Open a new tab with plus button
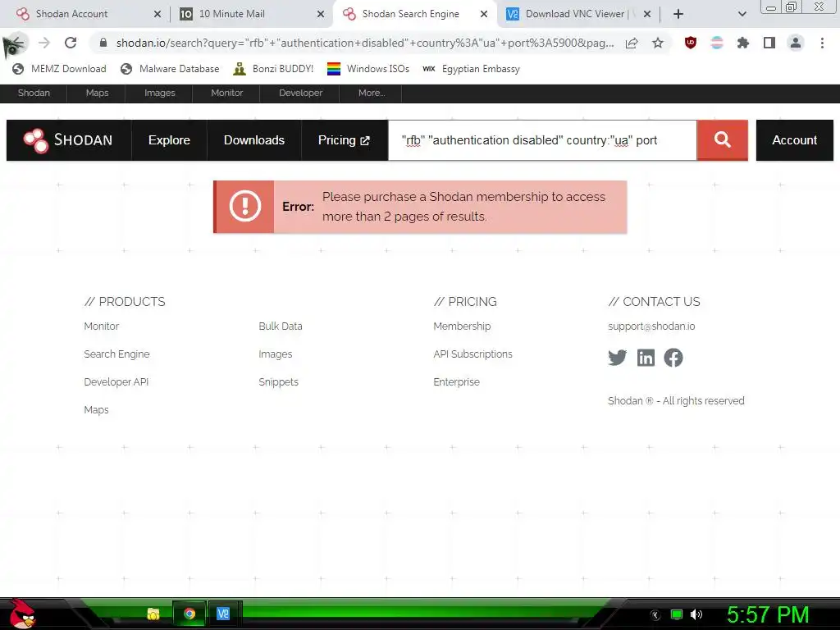The width and height of the screenshot is (840, 630). pyautogui.click(x=678, y=14)
